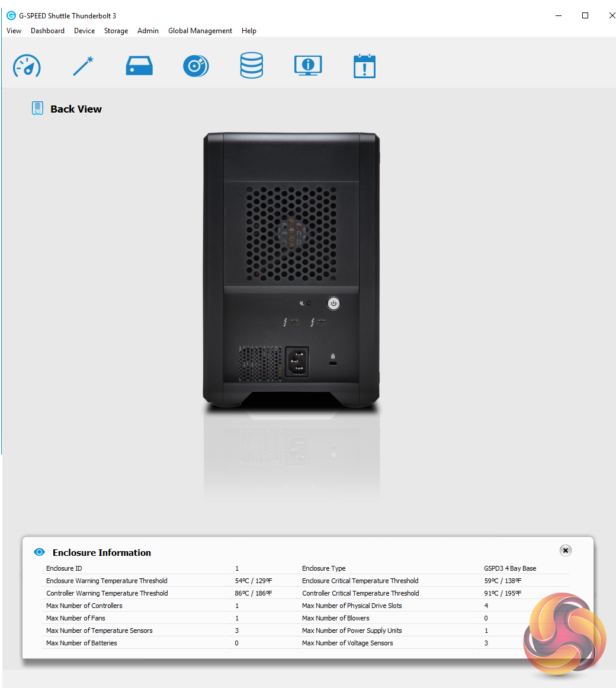The height and width of the screenshot is (688, 616).
Task: Select Enclosure Critical Temperature Threshold label
Action: pos(360,581)
